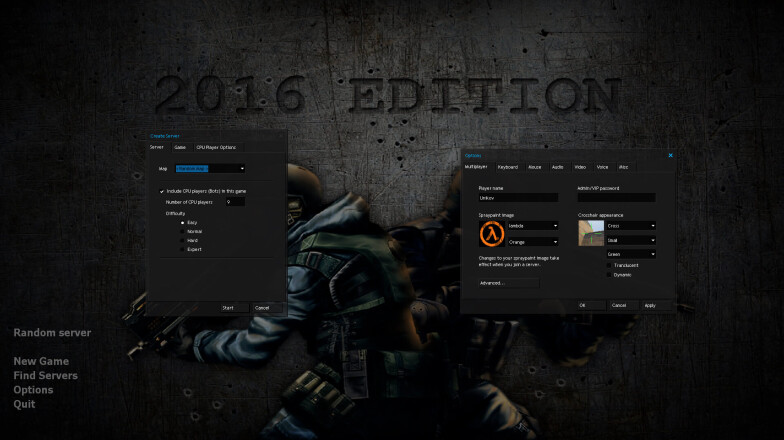The height and width of the screenshot is (440, 784).
Task: Click OK in Options dialog
Action: [592, 306]
